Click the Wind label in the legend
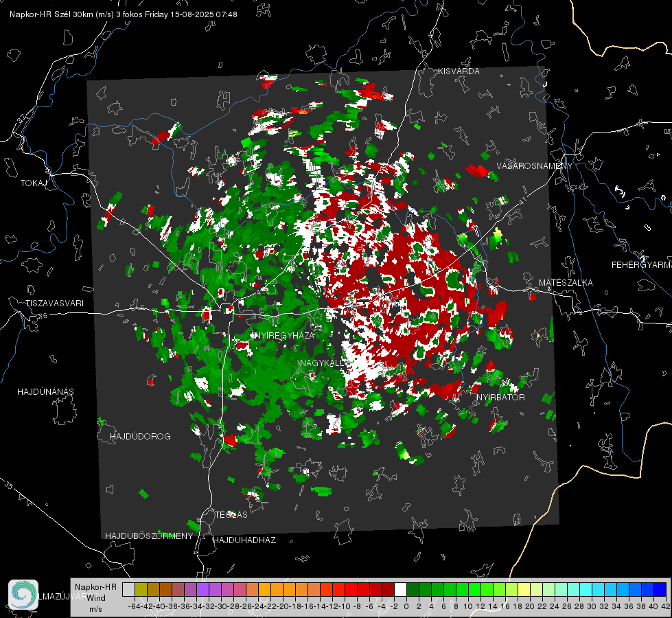672x618 pixels. click(96, 598)
